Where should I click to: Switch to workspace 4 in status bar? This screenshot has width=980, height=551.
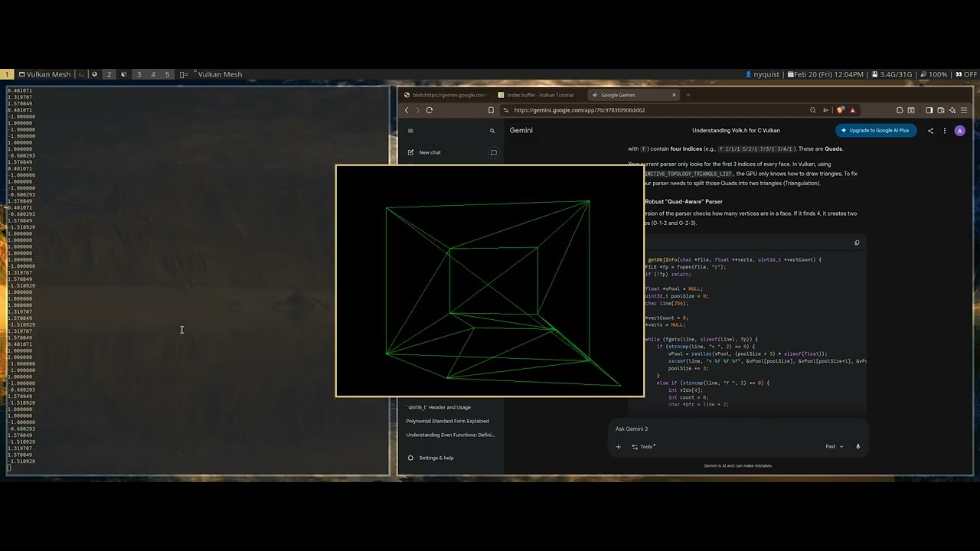[x=153, y=74]
